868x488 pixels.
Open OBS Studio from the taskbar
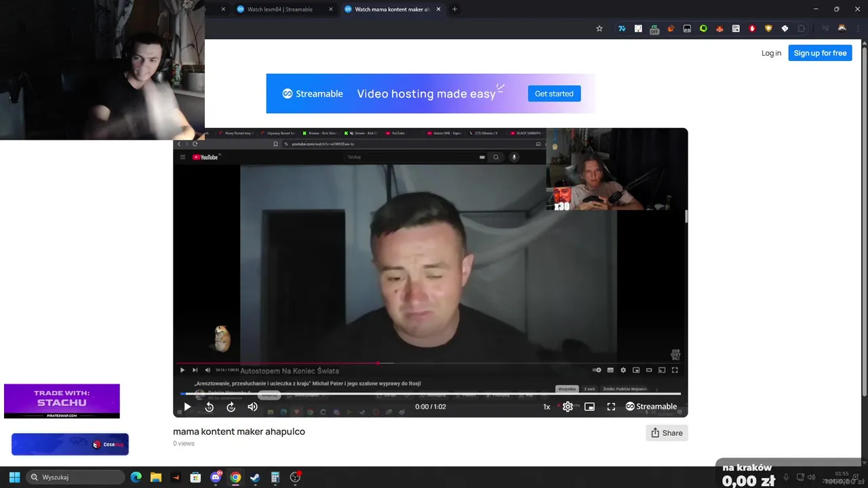[295, 477]
